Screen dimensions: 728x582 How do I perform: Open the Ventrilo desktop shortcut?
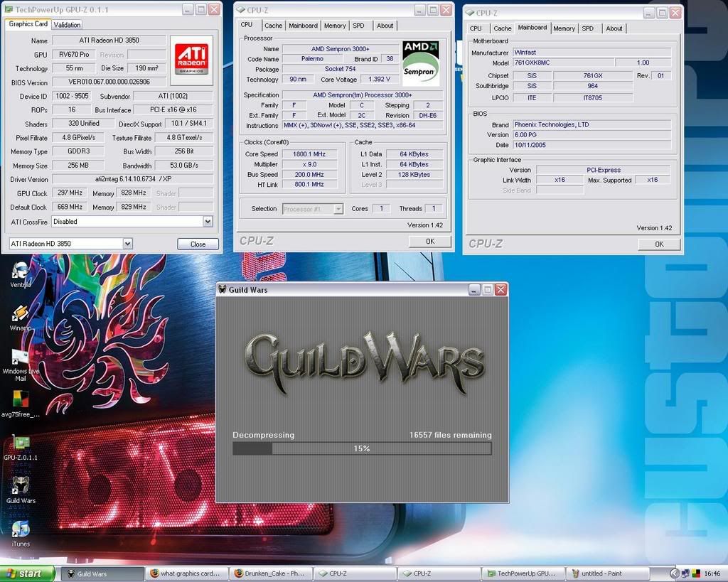click(x=20, y=272)
